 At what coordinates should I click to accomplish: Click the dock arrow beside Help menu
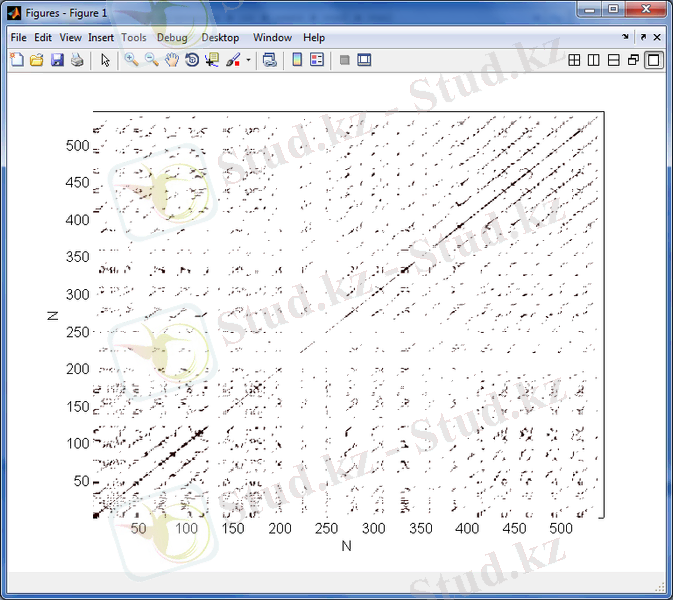tap(625, 37)
